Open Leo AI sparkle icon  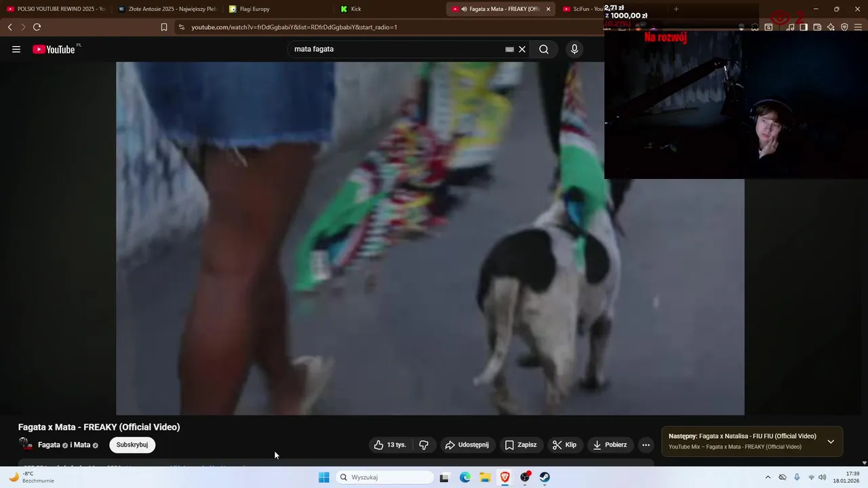click(x=831, y=27)
